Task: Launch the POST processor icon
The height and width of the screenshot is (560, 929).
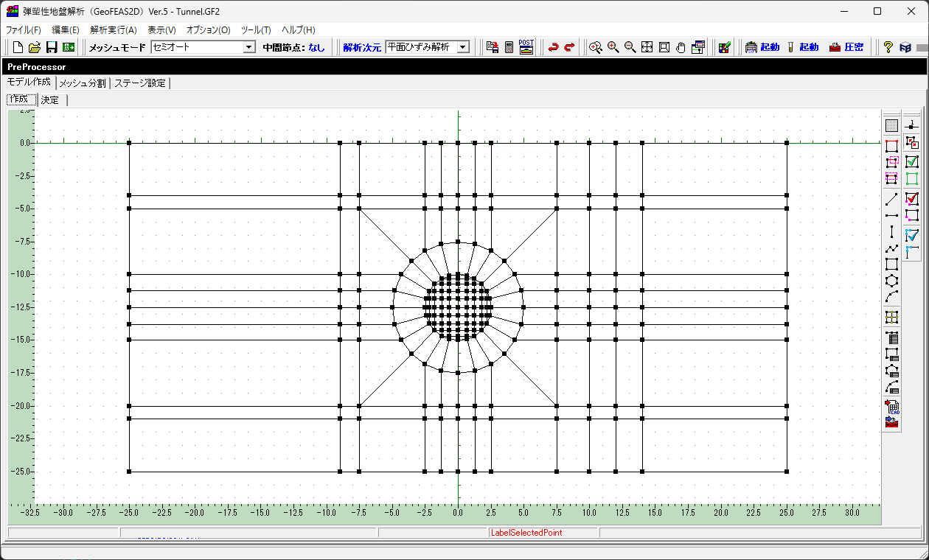Action: (526, 47)
